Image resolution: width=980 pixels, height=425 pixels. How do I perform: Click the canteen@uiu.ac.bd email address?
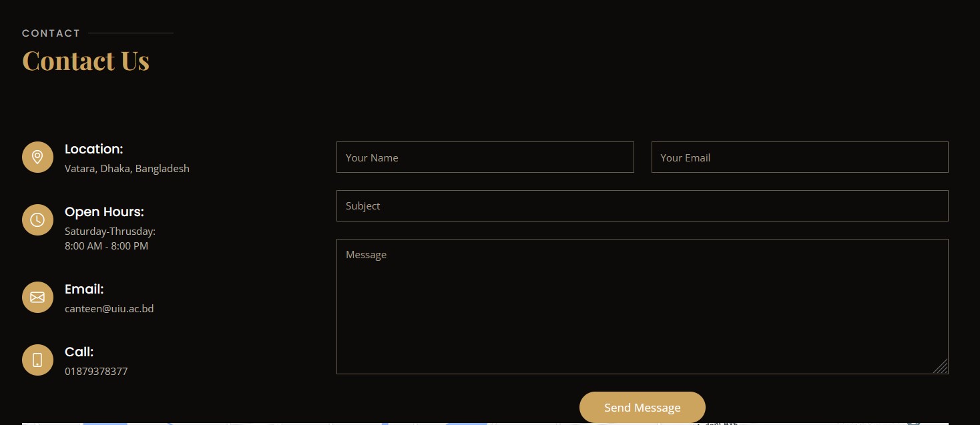[109, 309]
